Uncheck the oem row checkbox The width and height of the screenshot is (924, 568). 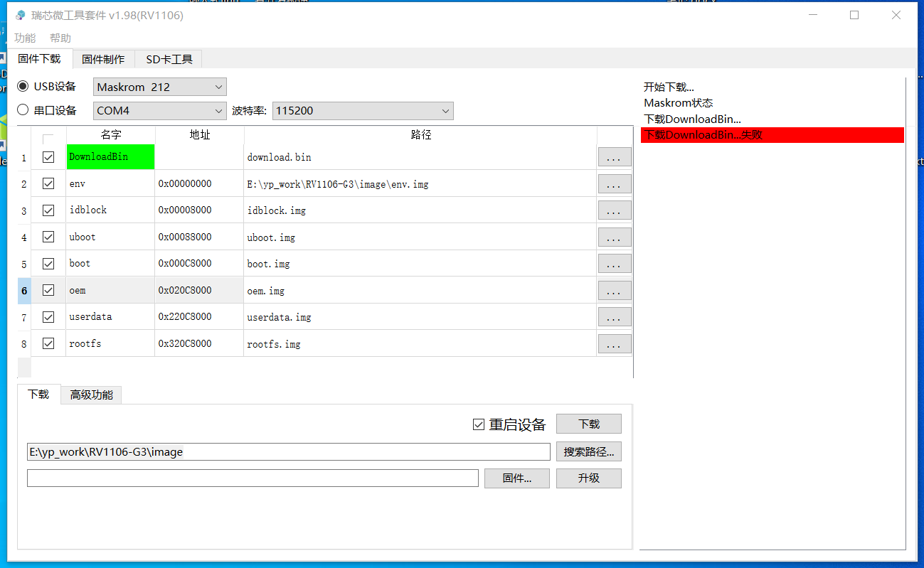tap(48, 290)
